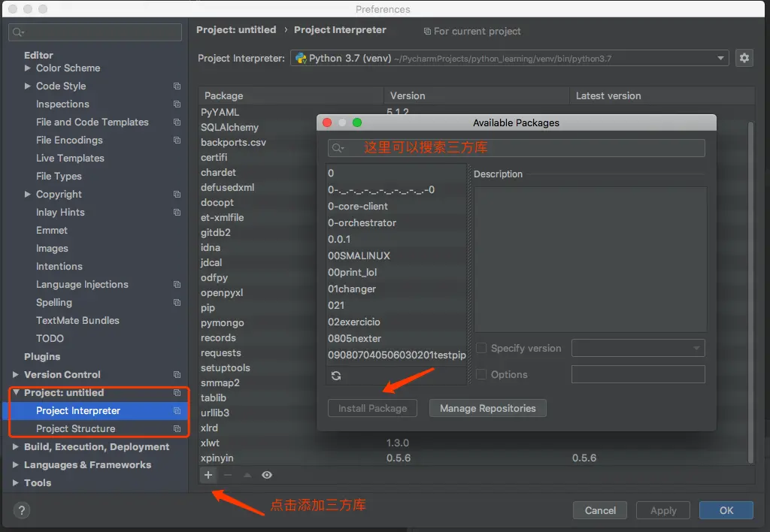Click the Apply button
The height and width of the screenshot is (532, 770).
point(663,510)
